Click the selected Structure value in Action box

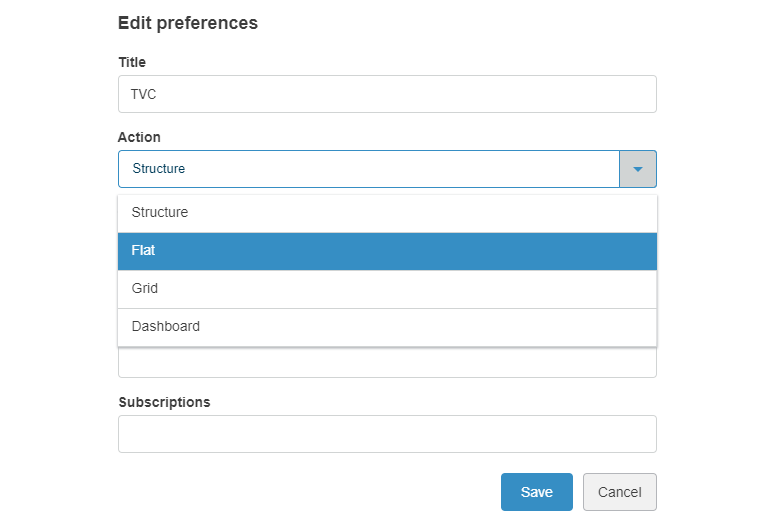[x=159, y=169]
